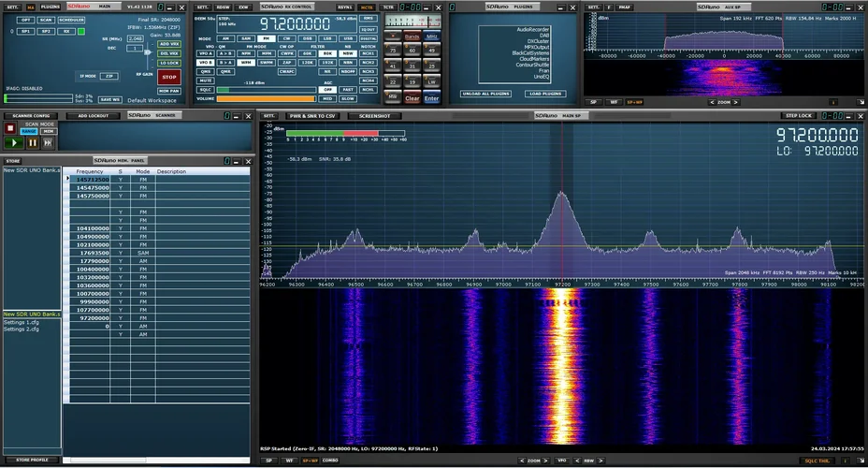This screenshot has height=468, width=868.
Task: Click the keypad Clear key
Action: click(x=412, y=98)
